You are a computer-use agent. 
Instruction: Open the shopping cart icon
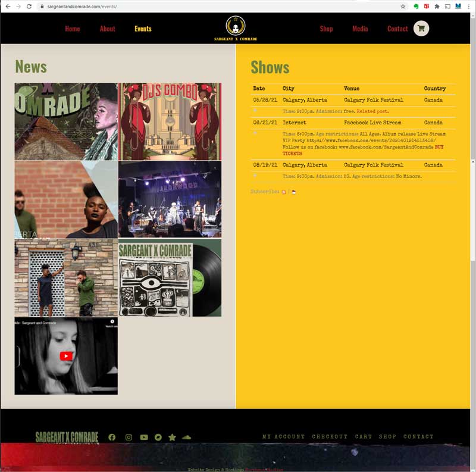pos(421,29)
